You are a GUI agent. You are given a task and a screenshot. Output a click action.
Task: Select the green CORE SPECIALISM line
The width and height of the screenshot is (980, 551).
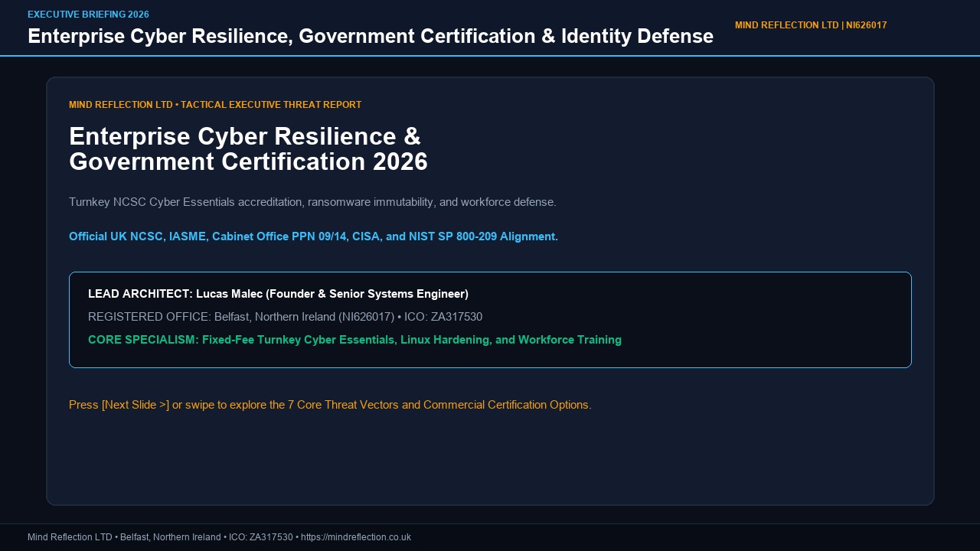point(354,340)
